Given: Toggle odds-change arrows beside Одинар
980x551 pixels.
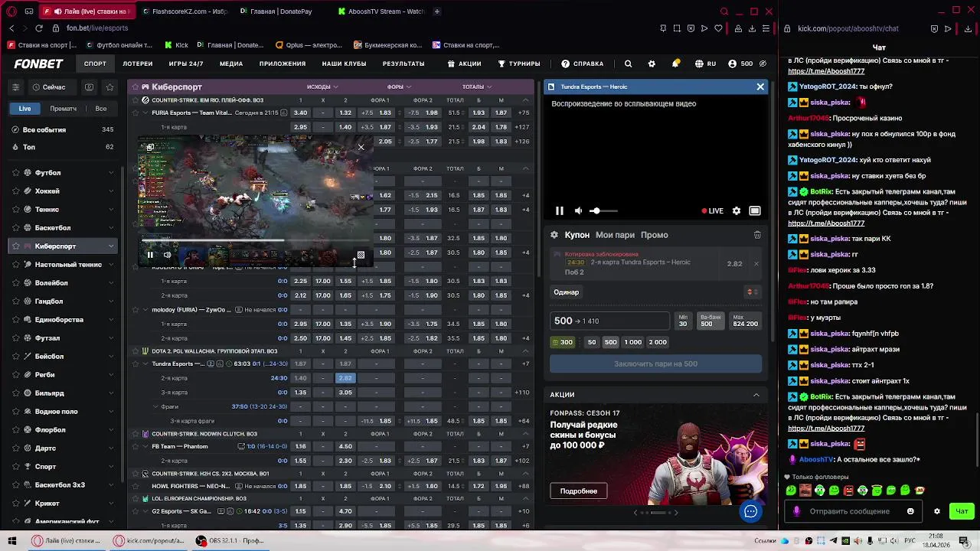Looking at the screenshot, I should 752,292.
